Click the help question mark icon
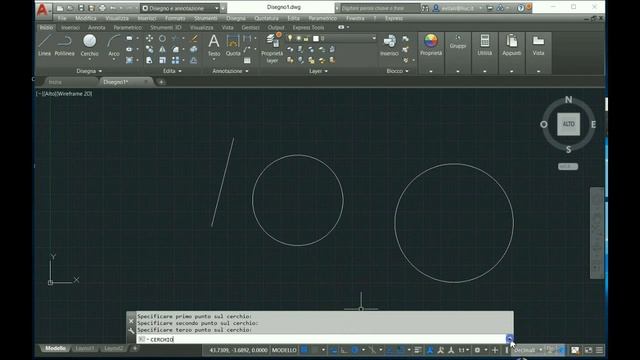This screenshot has width=640, height=360. 520,8
